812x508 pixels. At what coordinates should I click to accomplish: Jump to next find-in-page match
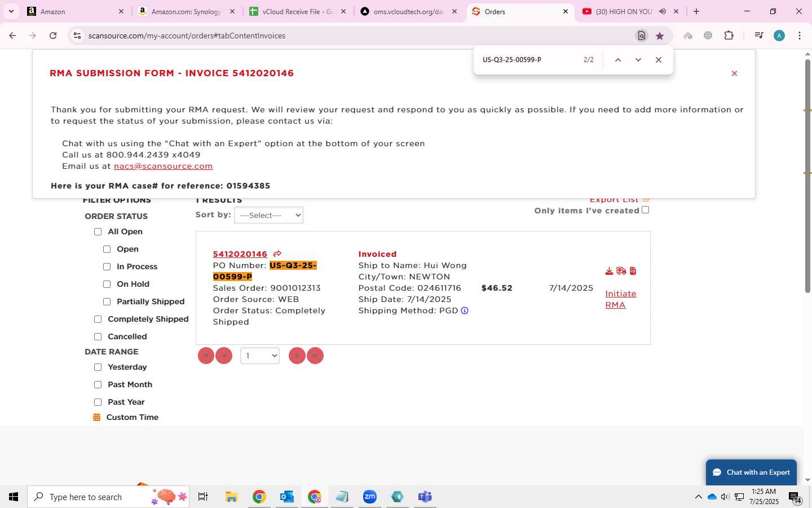tap(638, 60)
